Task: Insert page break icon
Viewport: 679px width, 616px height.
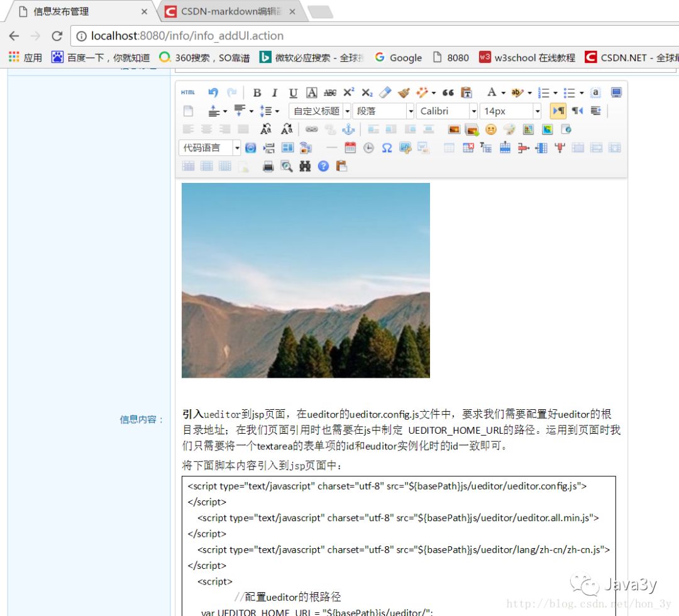Action: (269, 148)
